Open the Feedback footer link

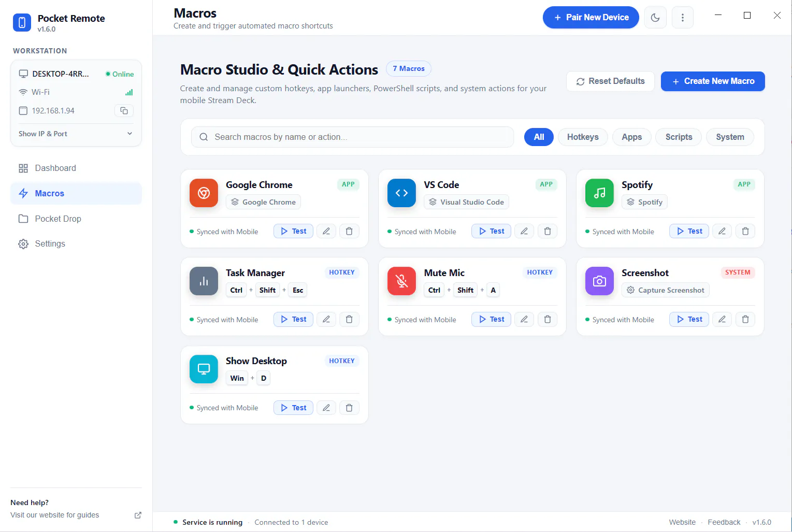coord(724,522)
